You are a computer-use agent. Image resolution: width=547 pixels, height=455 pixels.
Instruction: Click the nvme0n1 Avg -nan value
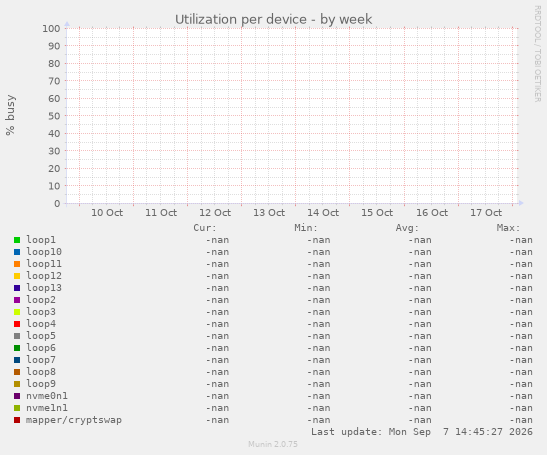coord(420,396)
